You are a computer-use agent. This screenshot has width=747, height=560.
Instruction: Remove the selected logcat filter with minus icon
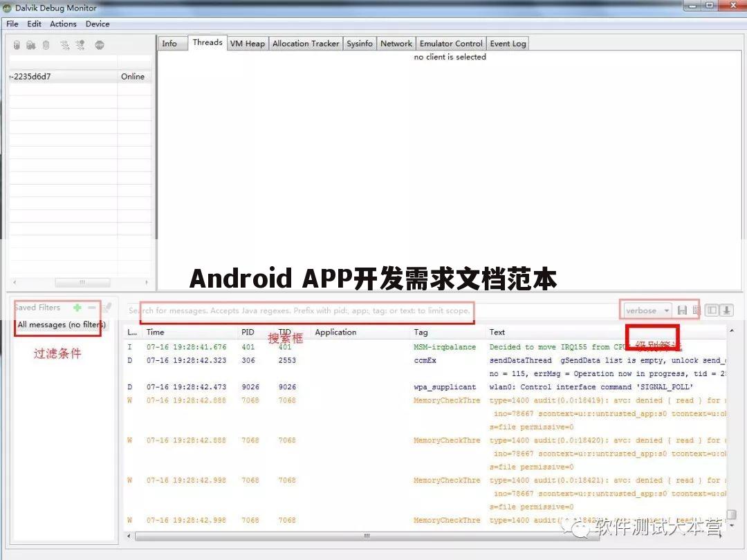coord(92,308)
